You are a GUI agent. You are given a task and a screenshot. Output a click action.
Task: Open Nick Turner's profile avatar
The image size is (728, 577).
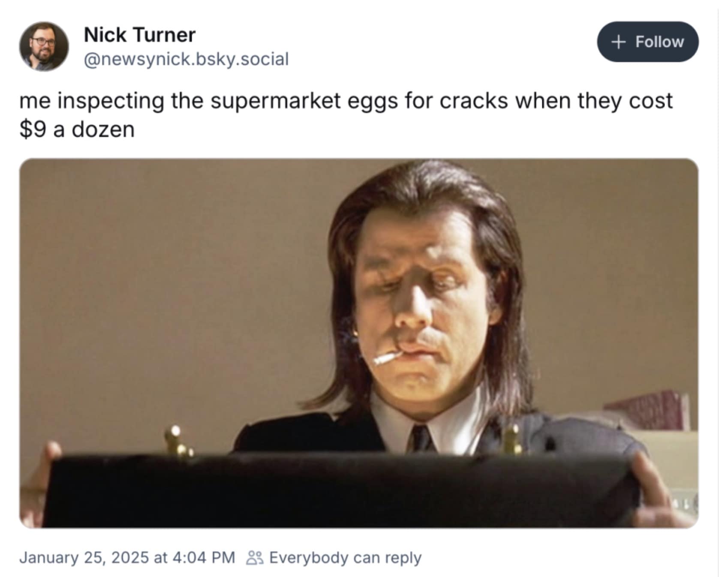coord(44,46)
